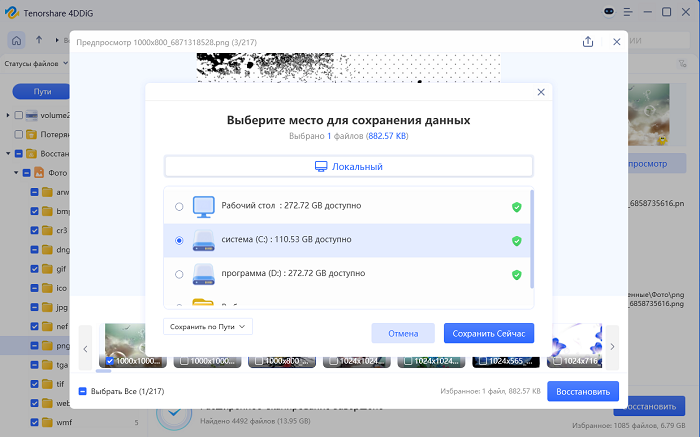The image size is (700, 437).
Task: Switch to the Пути view tab
Action: point(42,92)
